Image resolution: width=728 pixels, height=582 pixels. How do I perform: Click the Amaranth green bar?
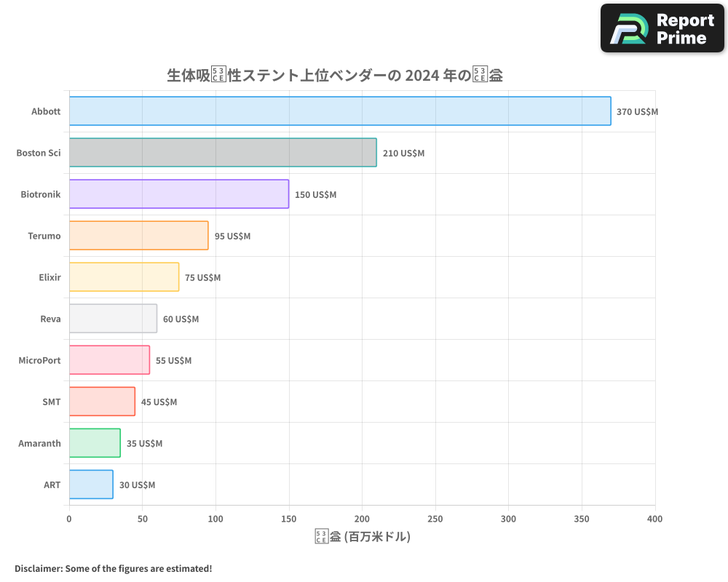pos(93,443)
